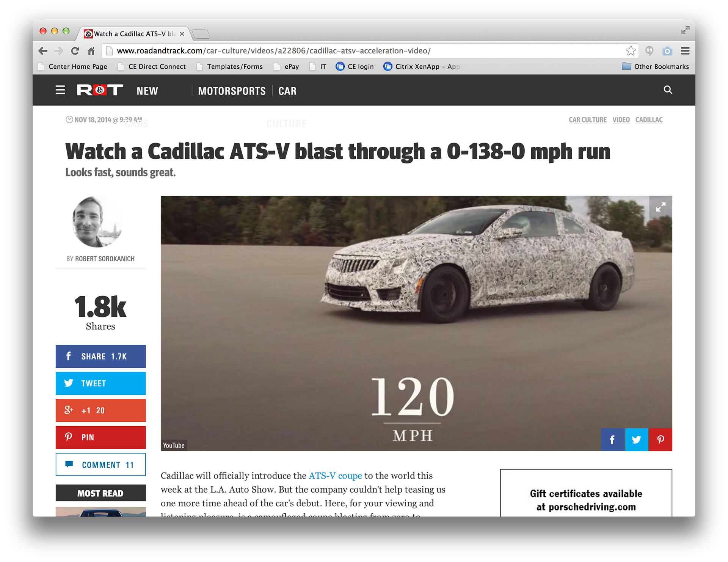Open the MOTORSPORTS navigation item
Viewport: 728px width, 562px height.
click(x=232, y=91)
